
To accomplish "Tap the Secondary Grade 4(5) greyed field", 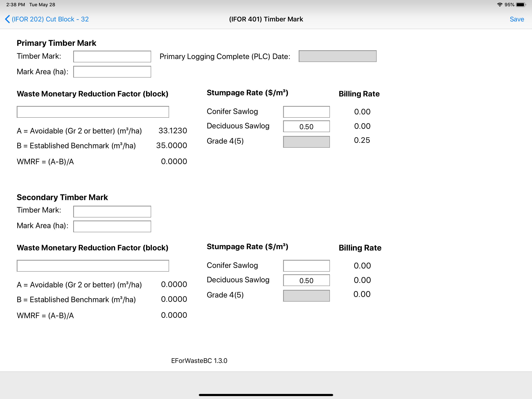I will coord(306,296).
